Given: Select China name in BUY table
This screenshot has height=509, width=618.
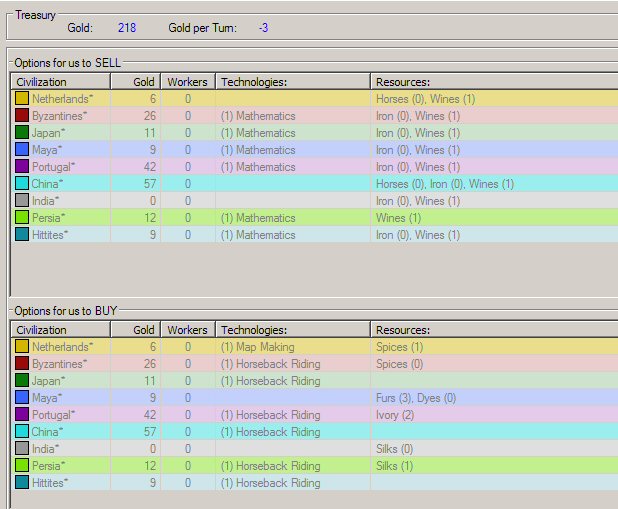Looking at the screenshot, I should [x=47, y=431].
